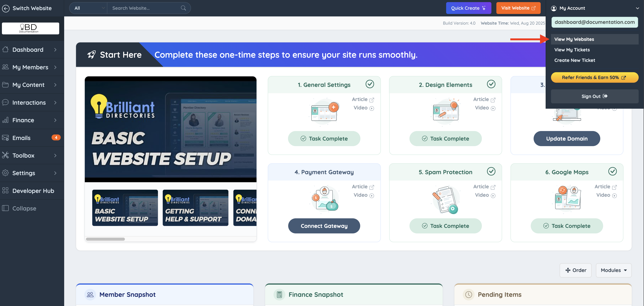Screen dimensions: 644x306
Task: Open the General Settings Article link icon
Action: (x=371, y=100)
